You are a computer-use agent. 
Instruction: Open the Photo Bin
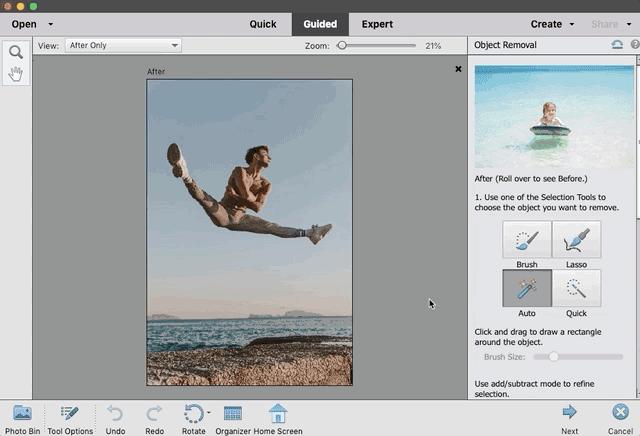point(22,419)
